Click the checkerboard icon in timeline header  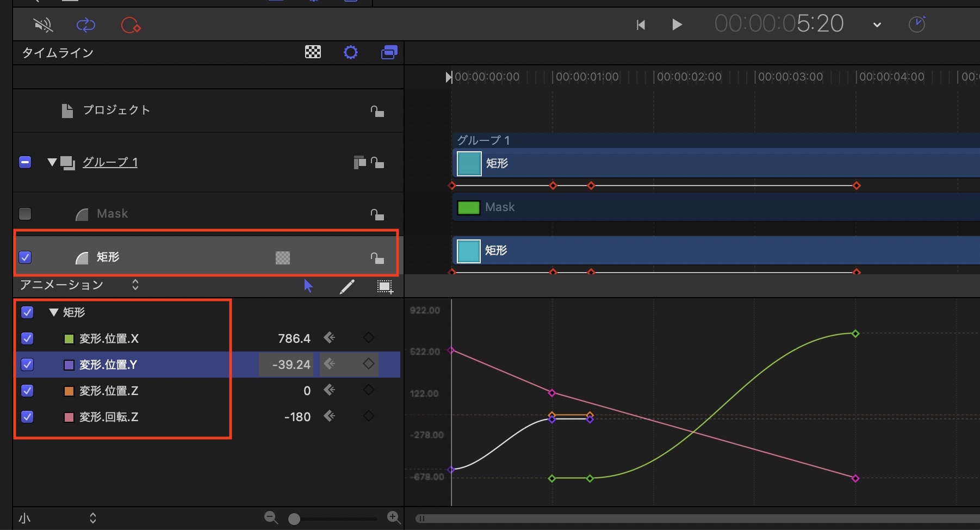(x=313, y=52)
